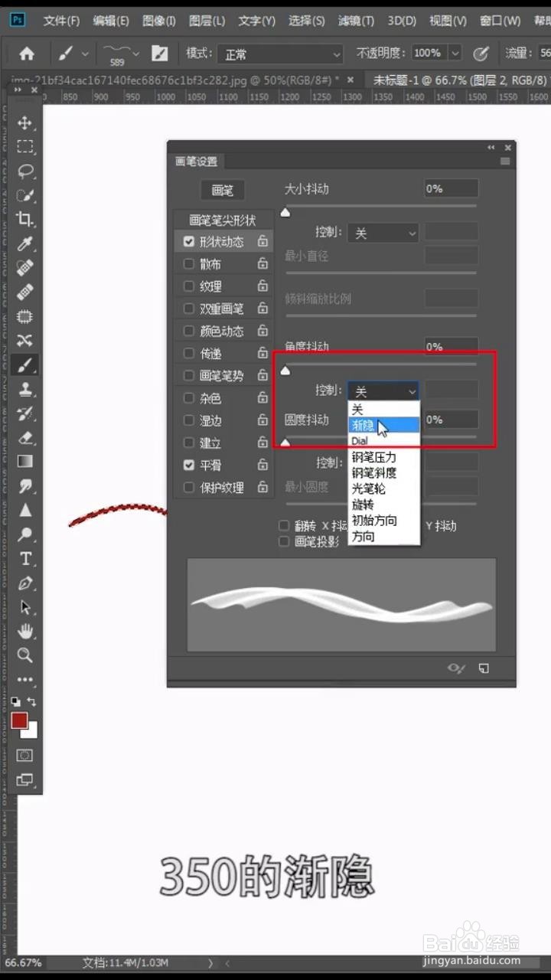Select the Crop tool
The width and height of the screenshot is (551, 980).
click(25, 220)
